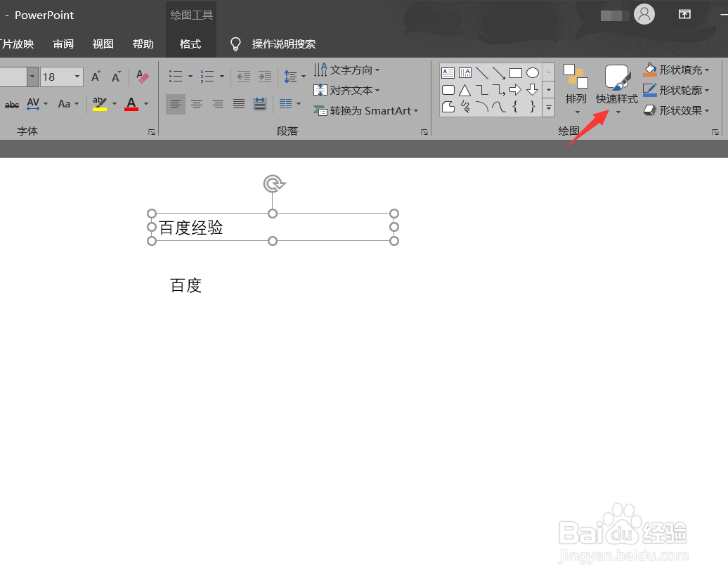The image size is (728, 581).
Task: Apply strikethrough to text
Action: pos(12,104)
